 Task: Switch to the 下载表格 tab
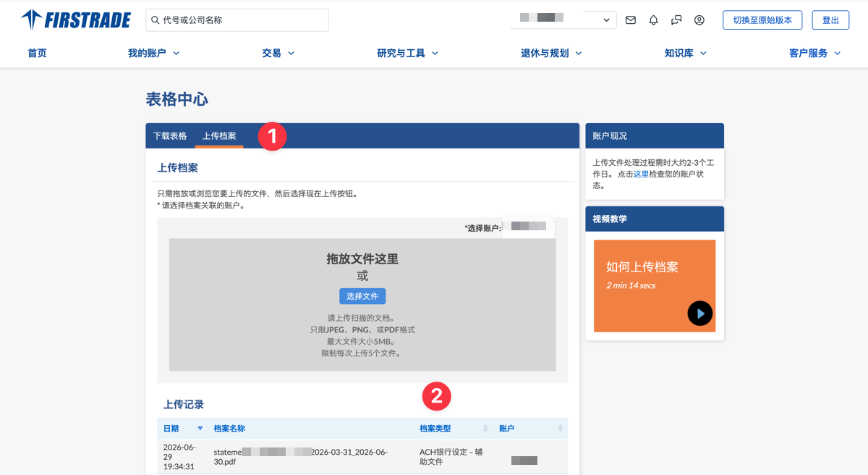pos(170,135)
